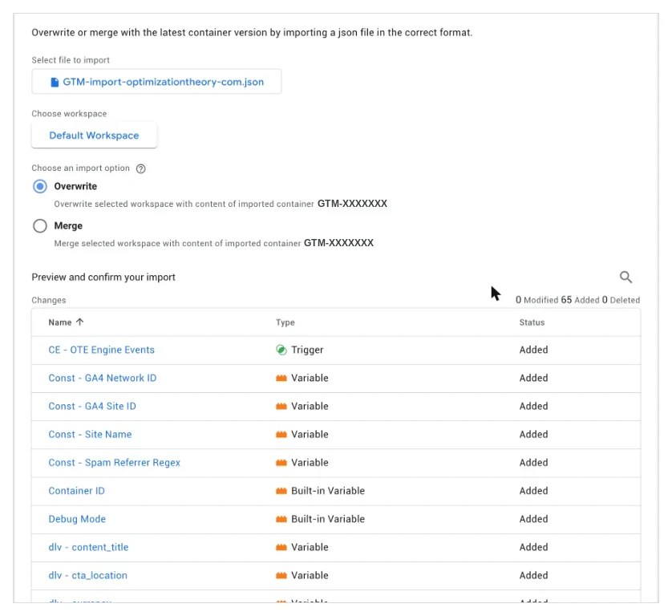
Task: Click the variable icon in Const - Spam Referrer Regex row
Action: [x=281, y=463]
